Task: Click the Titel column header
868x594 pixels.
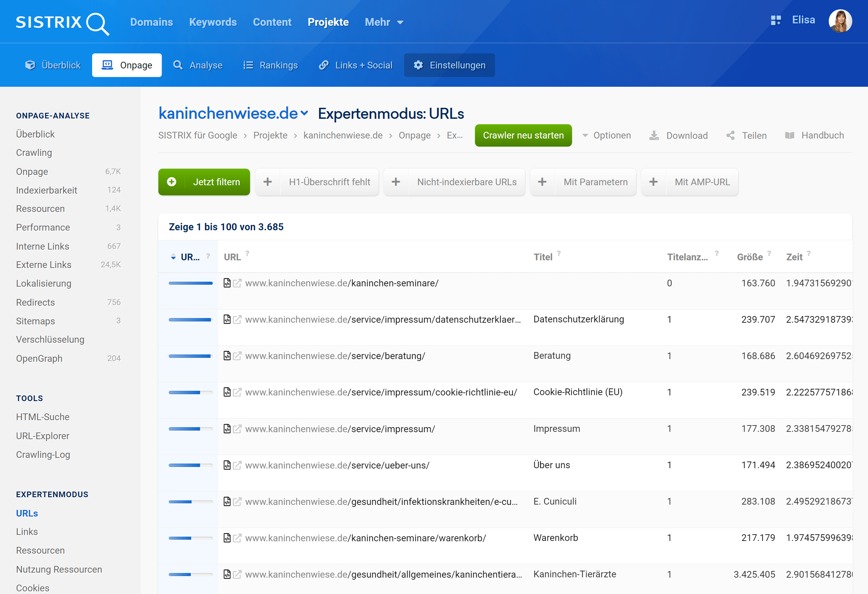Action: coord(543,257)
